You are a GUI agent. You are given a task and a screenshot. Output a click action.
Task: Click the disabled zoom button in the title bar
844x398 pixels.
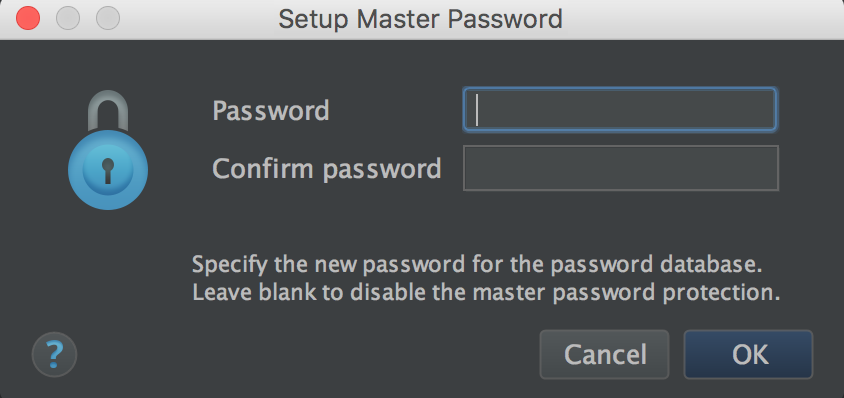tap(108, 18)
